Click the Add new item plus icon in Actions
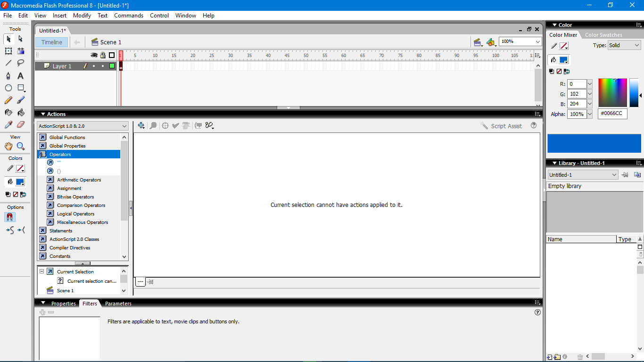The image size is (644, 362). [141, 125]
